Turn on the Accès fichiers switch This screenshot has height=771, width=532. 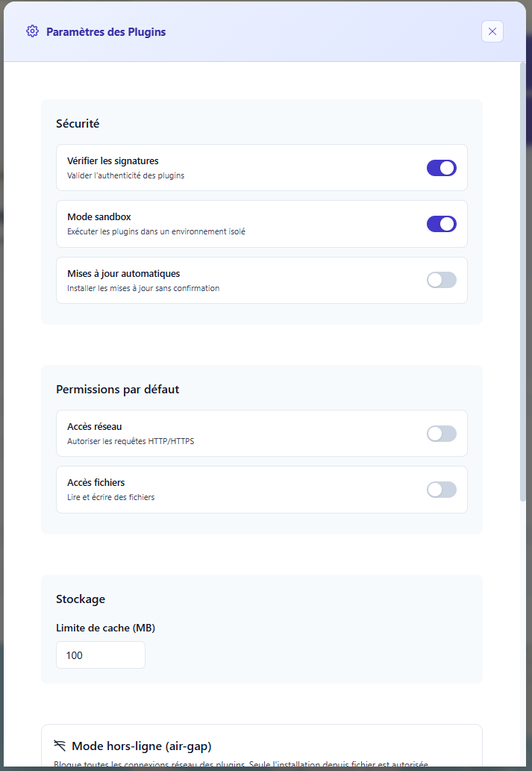tap(441, 490)
